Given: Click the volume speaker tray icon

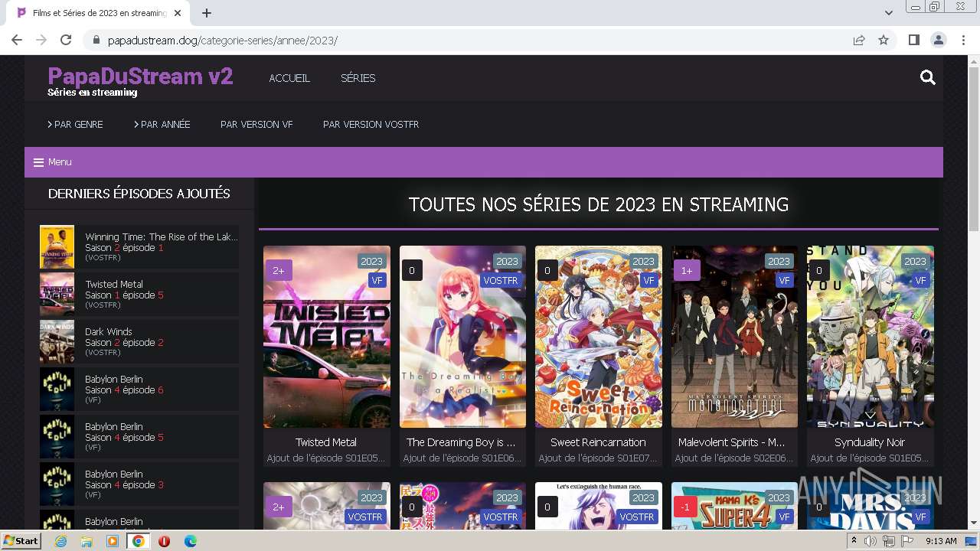Looking at the screenshot, I should [x=871, y=541].
